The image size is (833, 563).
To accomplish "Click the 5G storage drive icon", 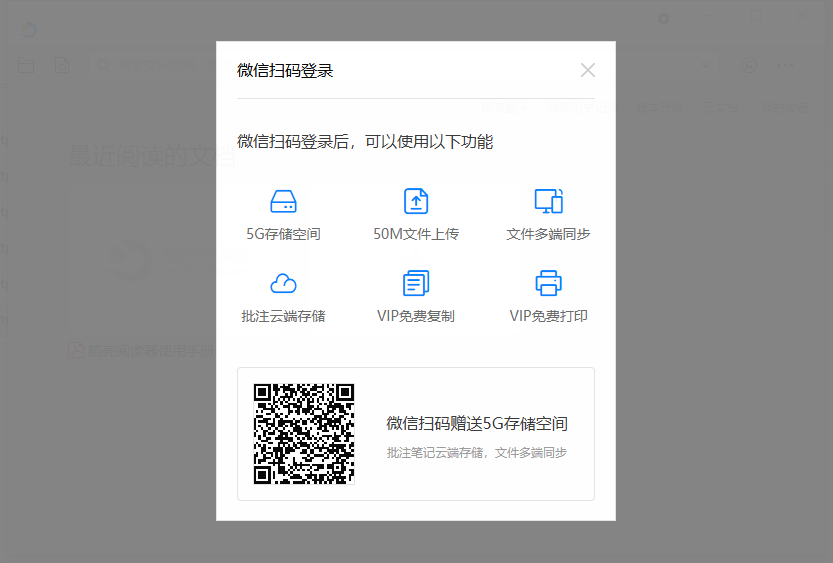I will [x=283, y=201].
